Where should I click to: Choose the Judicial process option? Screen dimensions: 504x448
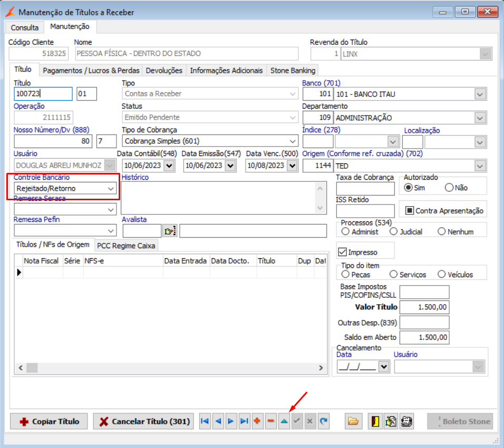[393, 231]
